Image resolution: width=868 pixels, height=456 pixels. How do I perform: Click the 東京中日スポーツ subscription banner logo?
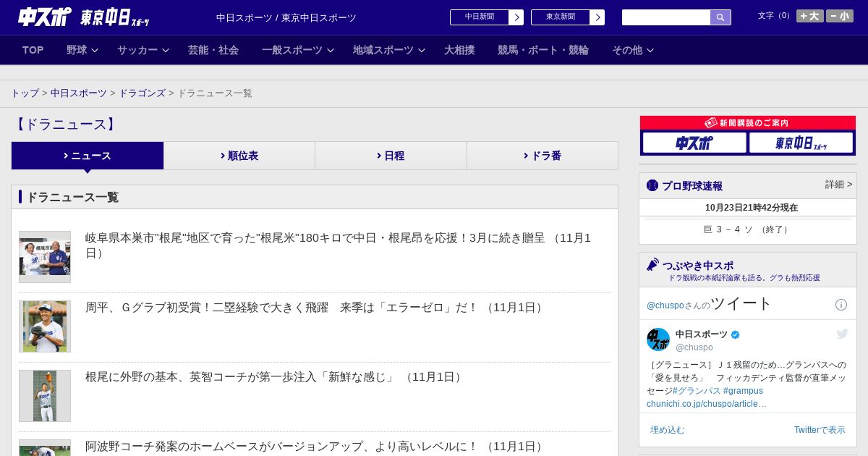pyautogui.click(x=801, y=143)
